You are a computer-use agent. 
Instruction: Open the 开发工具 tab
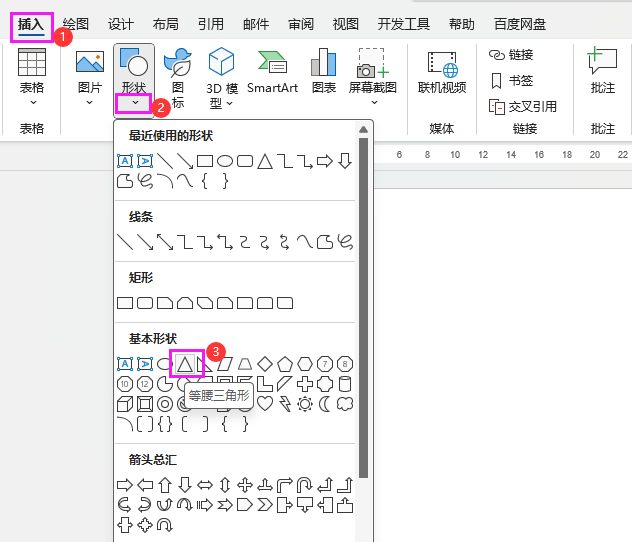click(x=403, y=24)
